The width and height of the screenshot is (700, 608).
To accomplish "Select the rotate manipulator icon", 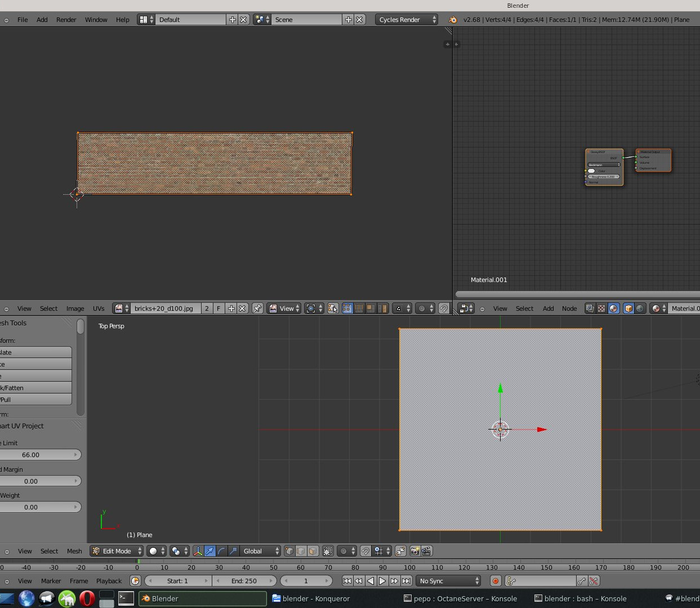I will (221, 551).
